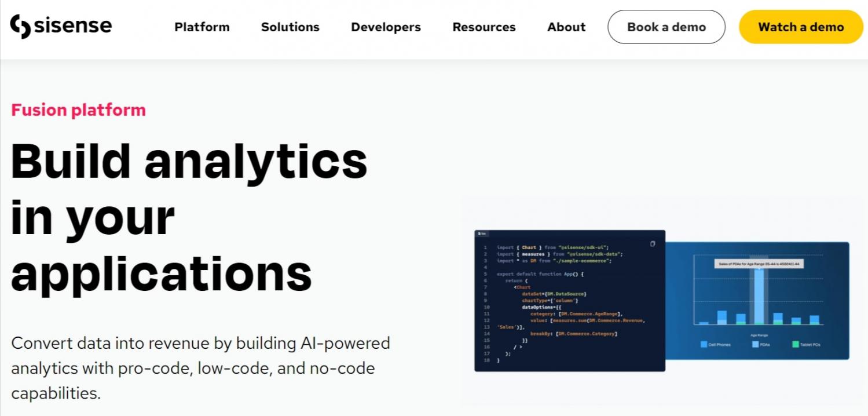
Task: Click the chart tooltip about PDA sales
Action: [x=759, y=264]
